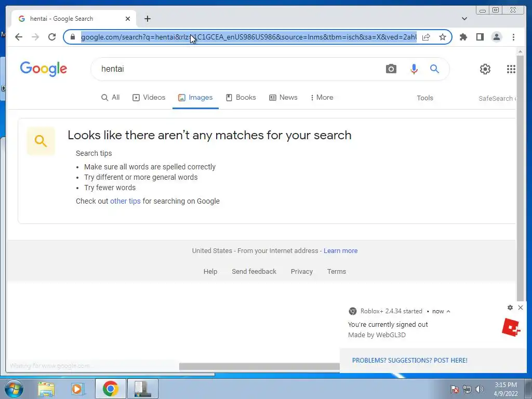The height and width of the screenshot is (399, 532).
Task: Start voice search with microphone icon
Action: (414, 69)
